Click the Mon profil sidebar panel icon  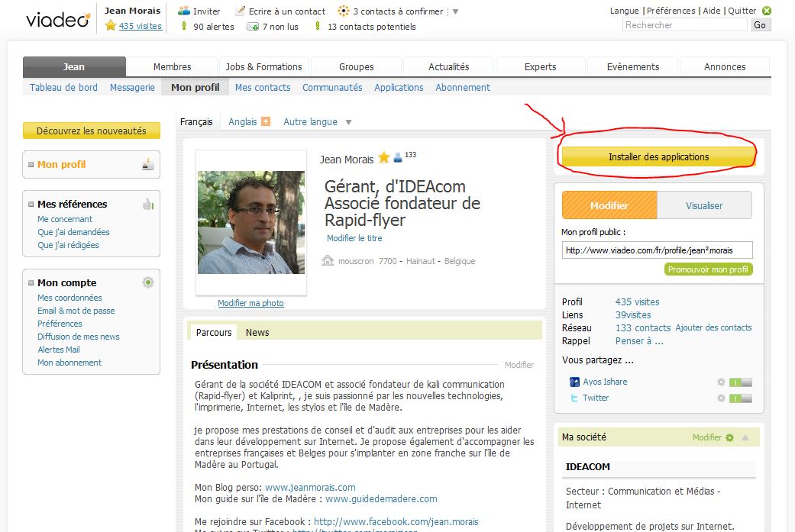click(148, 164)
